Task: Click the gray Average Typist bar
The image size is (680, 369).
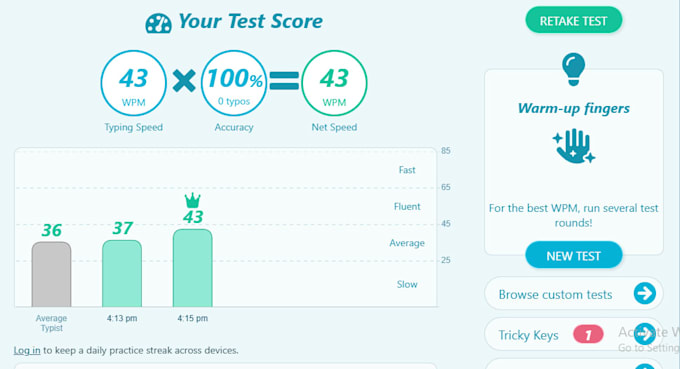Action: pos(51,274)
